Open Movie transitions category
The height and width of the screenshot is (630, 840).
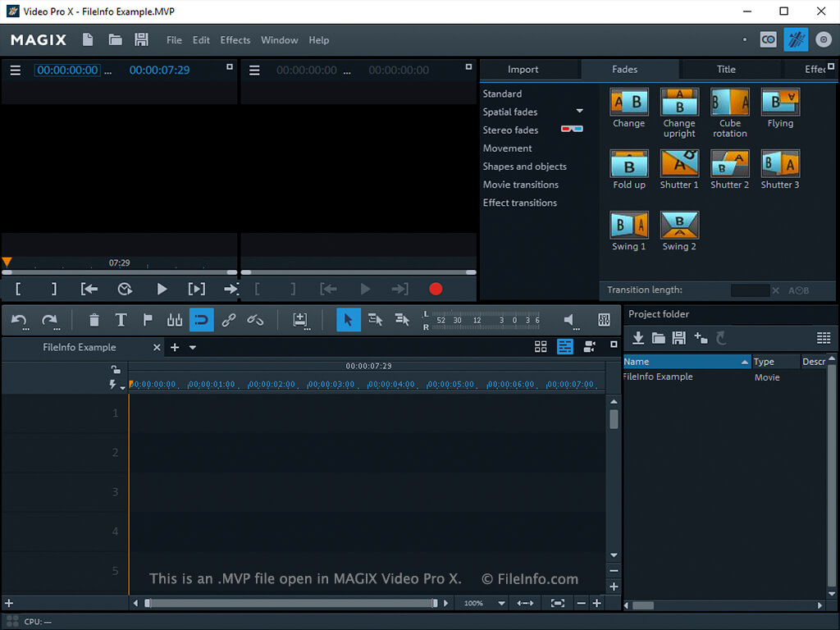coord(521,185)
